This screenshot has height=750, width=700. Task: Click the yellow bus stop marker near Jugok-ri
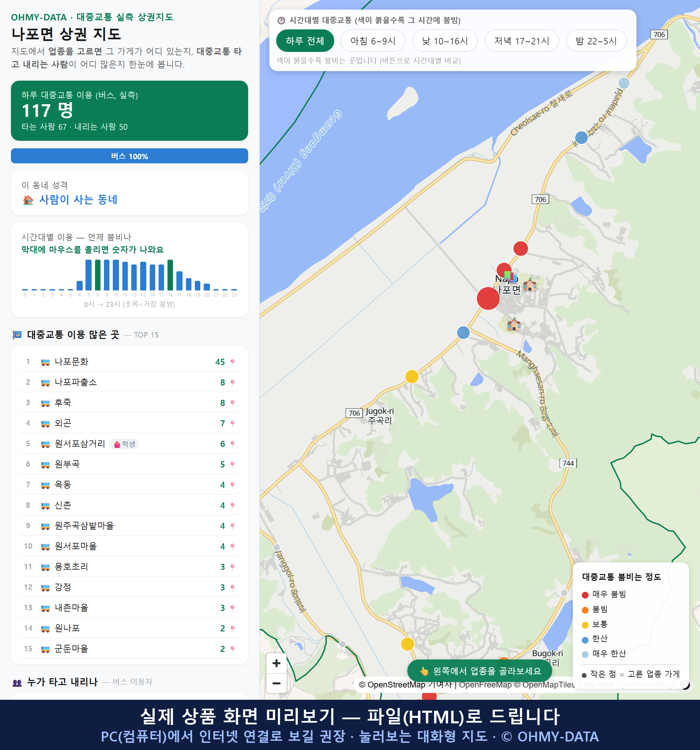412,376
